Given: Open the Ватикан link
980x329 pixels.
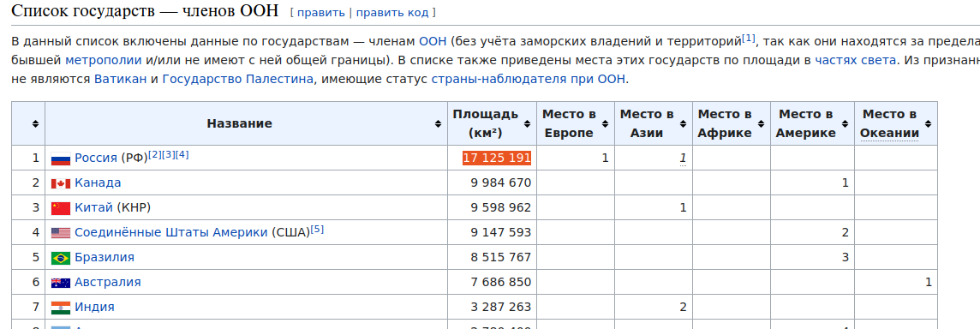Looking at the screenshot, I should pyautogui.click(x=121, y=80).
